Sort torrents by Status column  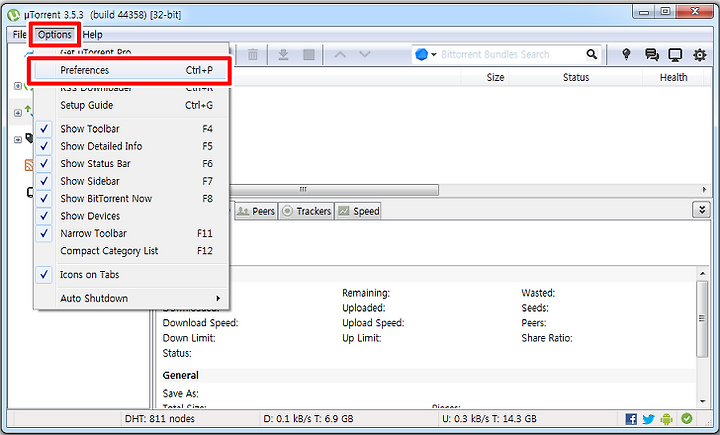[x=576, y=78]
